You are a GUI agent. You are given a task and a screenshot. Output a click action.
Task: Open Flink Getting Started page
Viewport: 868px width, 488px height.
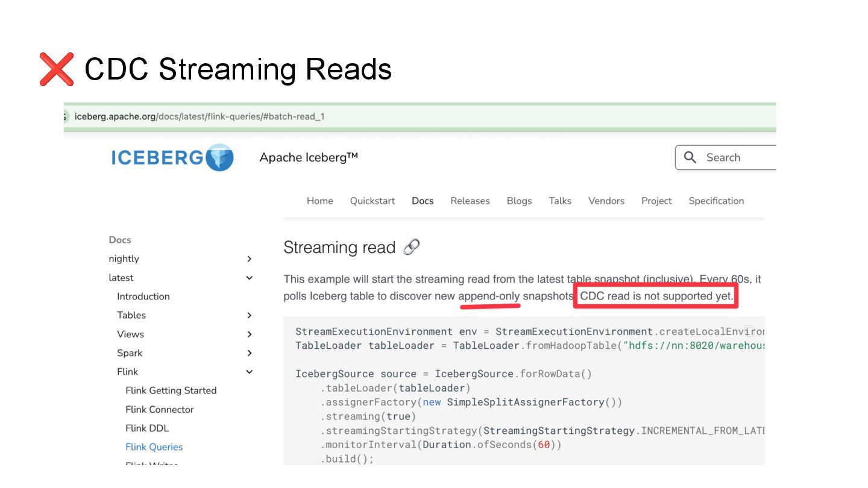[171, 390]
